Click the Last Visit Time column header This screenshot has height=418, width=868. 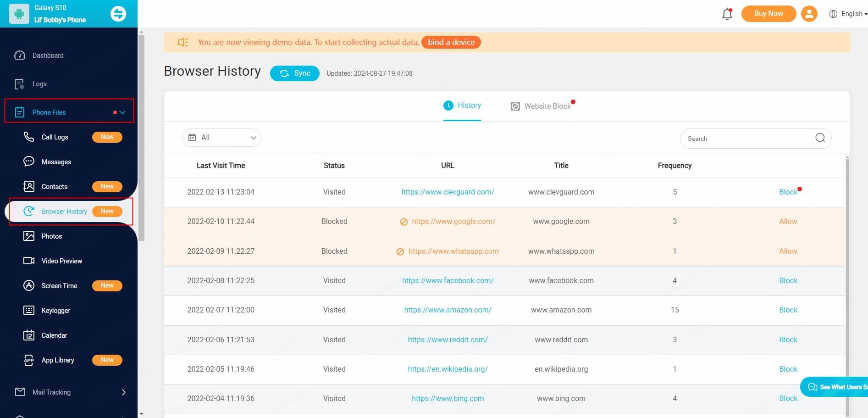pos(221,166)
